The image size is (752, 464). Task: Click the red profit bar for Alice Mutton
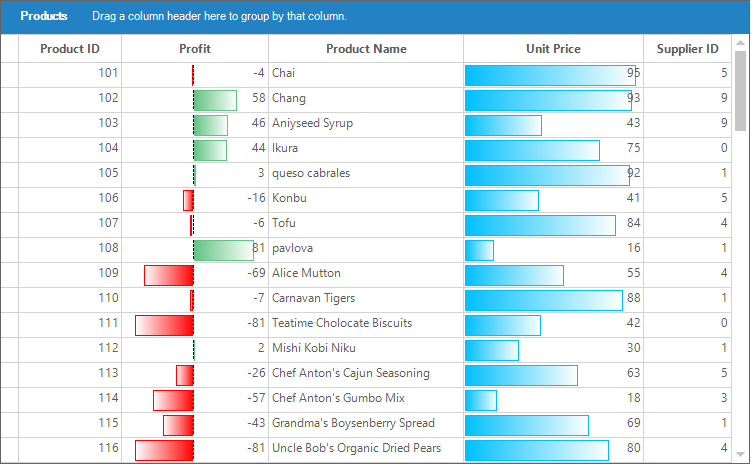(169, 274)
